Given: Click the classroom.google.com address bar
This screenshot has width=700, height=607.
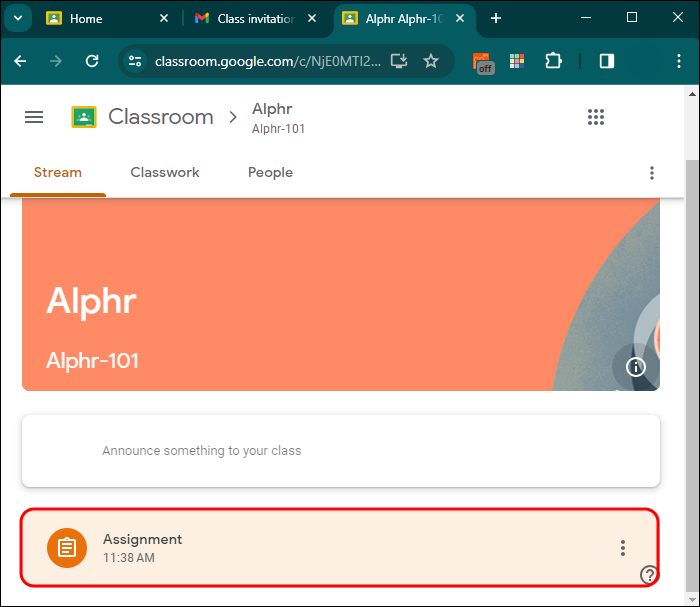Looking at the screenshot, I should coord(268,61).
